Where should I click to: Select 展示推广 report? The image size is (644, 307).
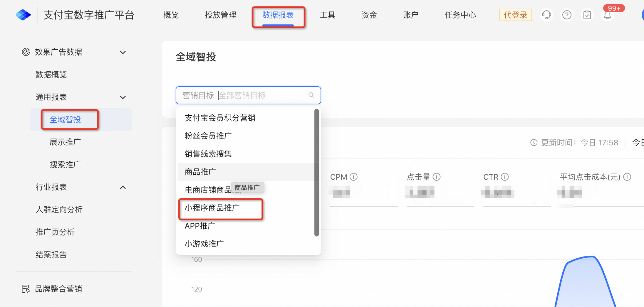coord(65,142)
